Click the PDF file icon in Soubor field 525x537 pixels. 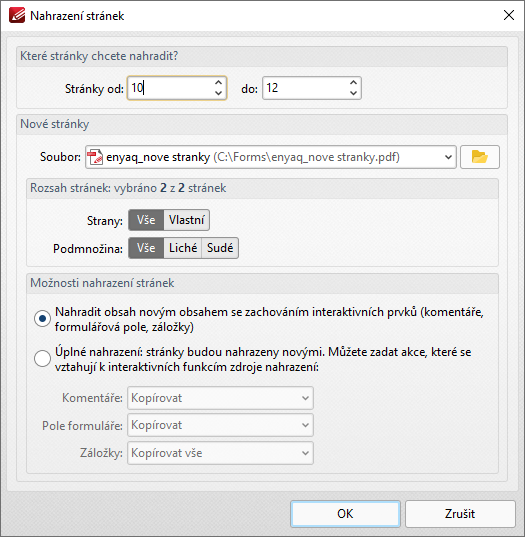coord(95,157)
